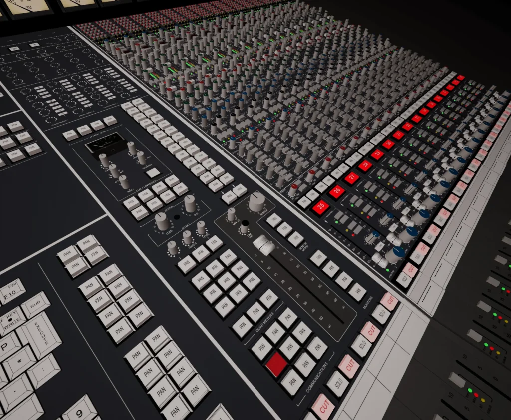The height and width of the screenshot is (420, 511).
Task: Toggle the bypass button in the Quad Compressor section
Action: coord(152,172)
